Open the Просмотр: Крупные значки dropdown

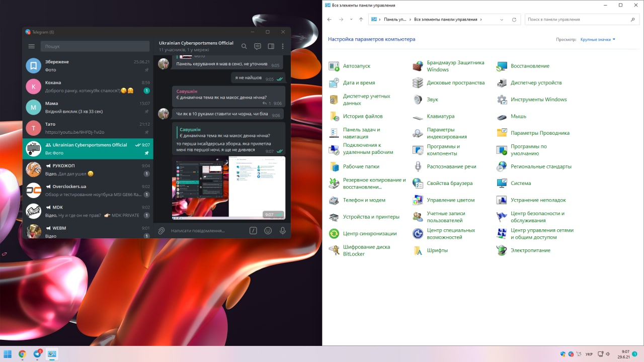click(x=598, y=39)
